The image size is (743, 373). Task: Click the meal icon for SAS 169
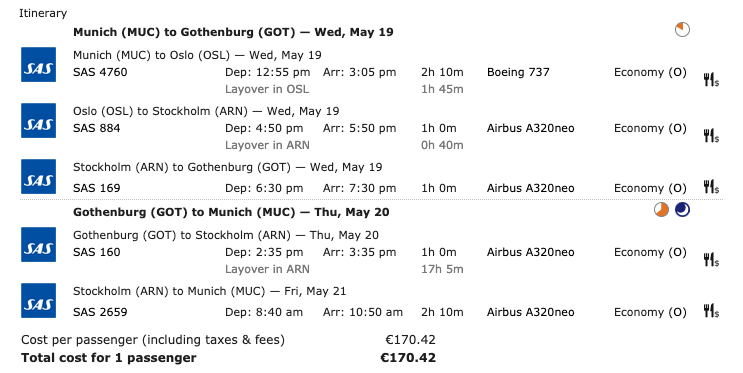711,187
